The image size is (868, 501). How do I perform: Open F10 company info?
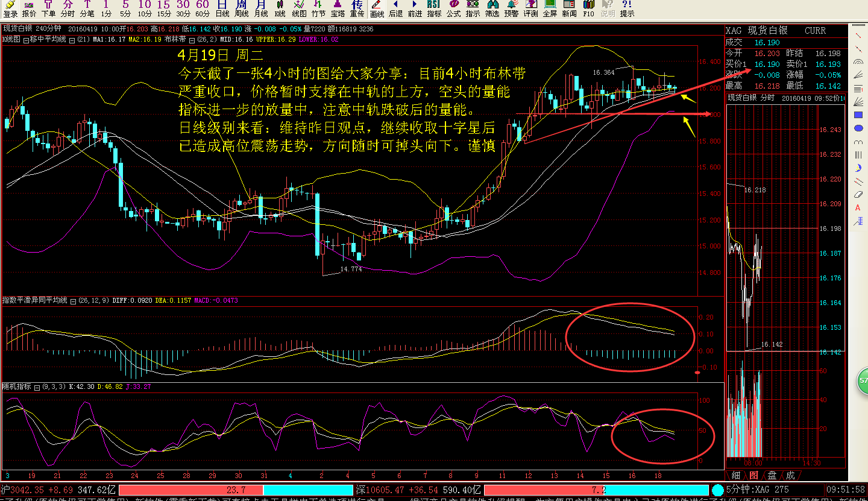click(x=588, y=9)
